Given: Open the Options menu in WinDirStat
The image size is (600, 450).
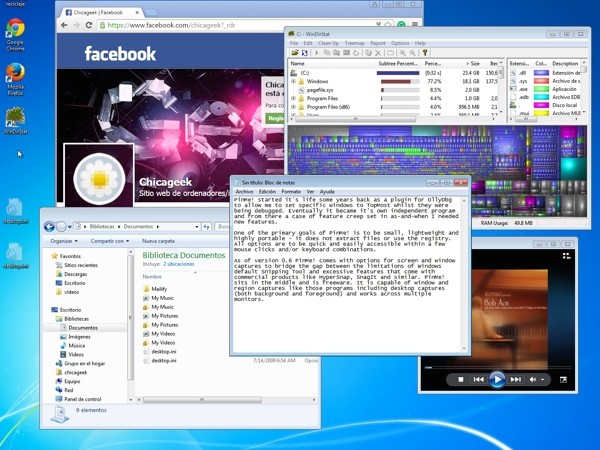Looking at the screenshot, I should click(x=400, y=43).
